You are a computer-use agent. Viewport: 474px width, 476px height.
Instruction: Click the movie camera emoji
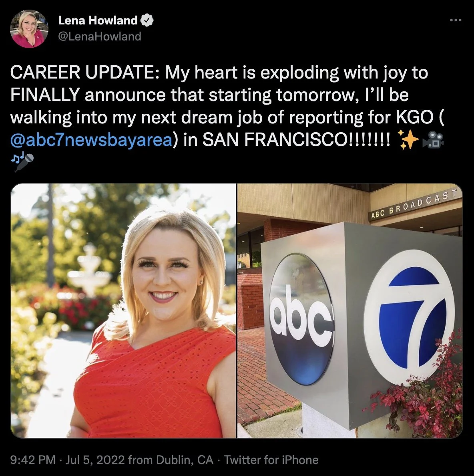pos(433,140)
